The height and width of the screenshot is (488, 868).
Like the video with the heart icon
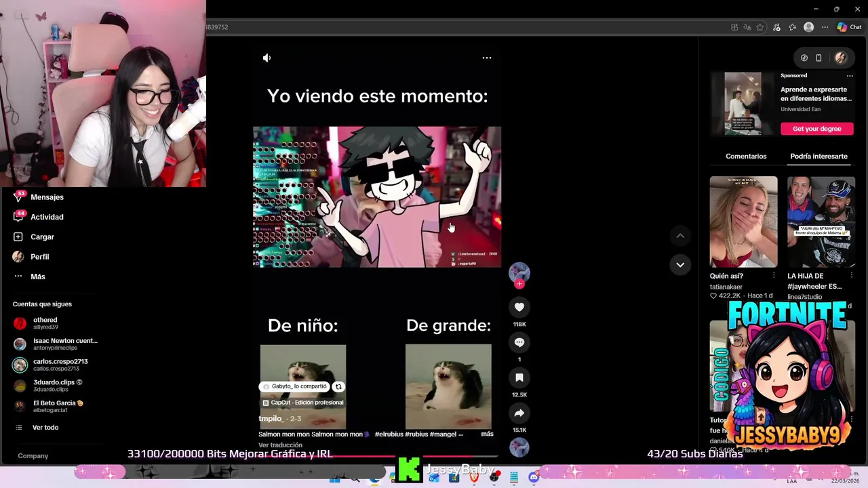pyautogui.click(x=519, y=307)
